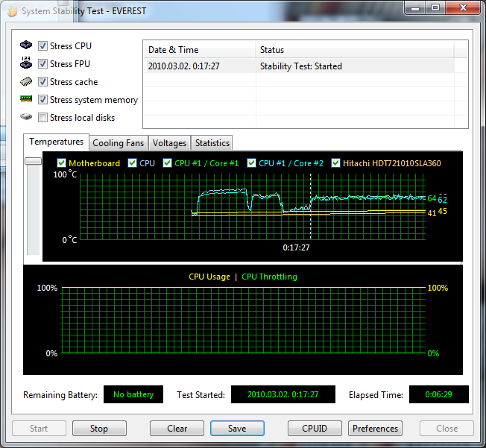Click the temperature graph vertical slider handle
The width and height of the screenshot is (486, 448).
coord(33,161)
